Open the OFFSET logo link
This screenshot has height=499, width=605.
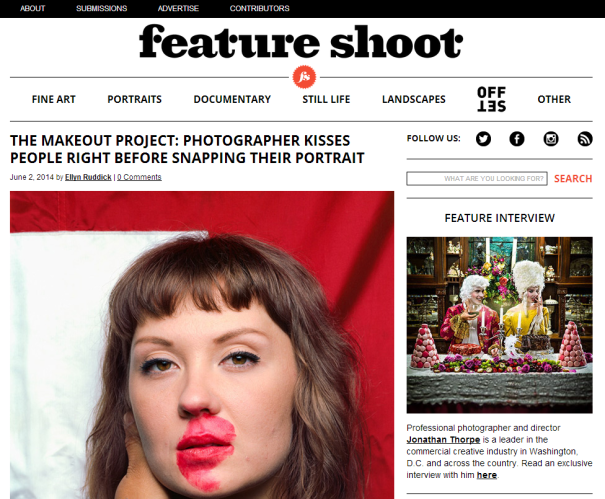[491, 99]
